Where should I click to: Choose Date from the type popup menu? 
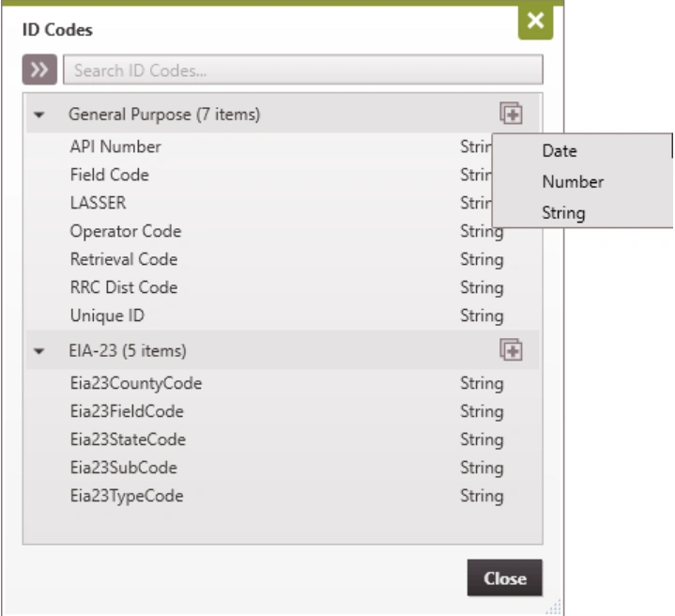[560, 150]
